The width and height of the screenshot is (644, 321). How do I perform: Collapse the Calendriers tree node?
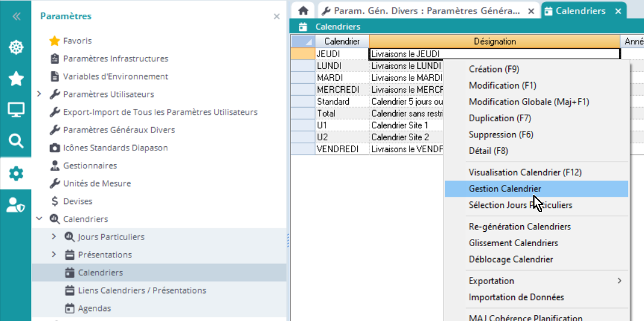[39, 219]
